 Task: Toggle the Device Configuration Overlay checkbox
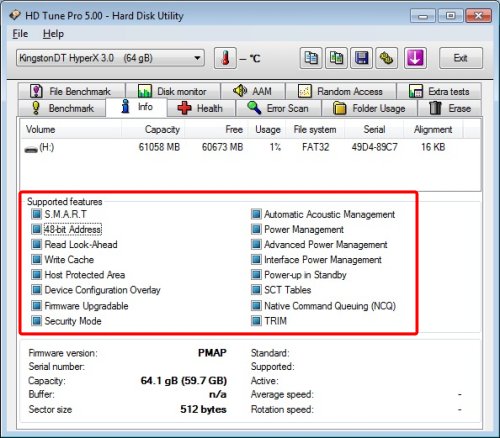[36, 290]
